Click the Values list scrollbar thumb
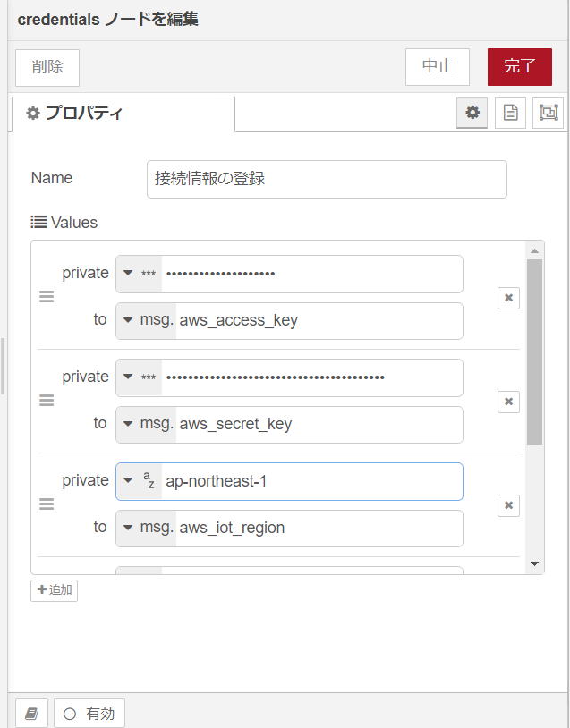The image size is (570, 728). 535,352
